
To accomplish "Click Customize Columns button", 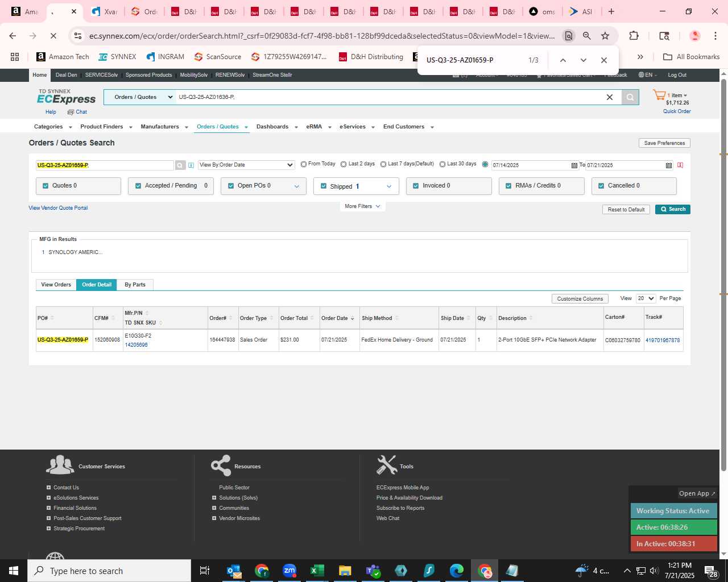I will coord(580,299).
